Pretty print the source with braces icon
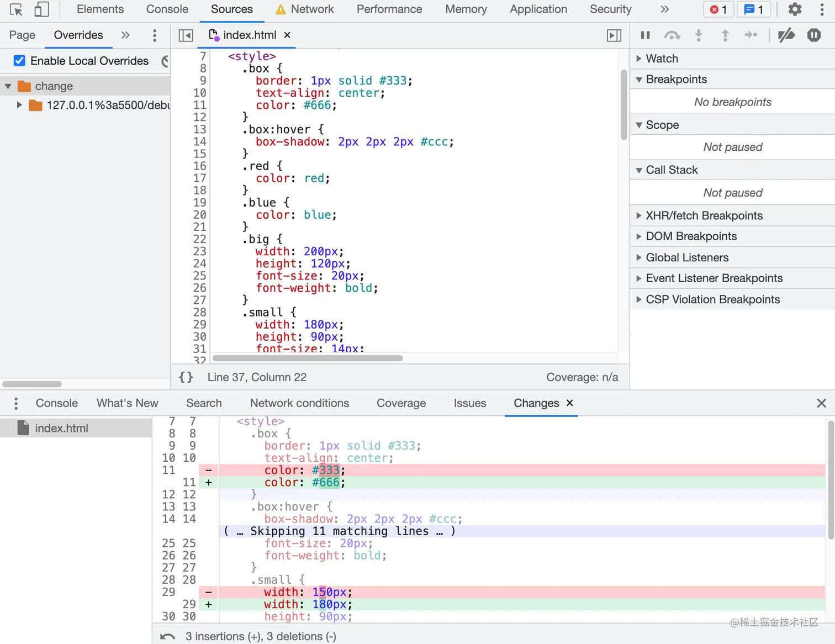This screenshot has height=644, width=835. [x=186, y=377]
